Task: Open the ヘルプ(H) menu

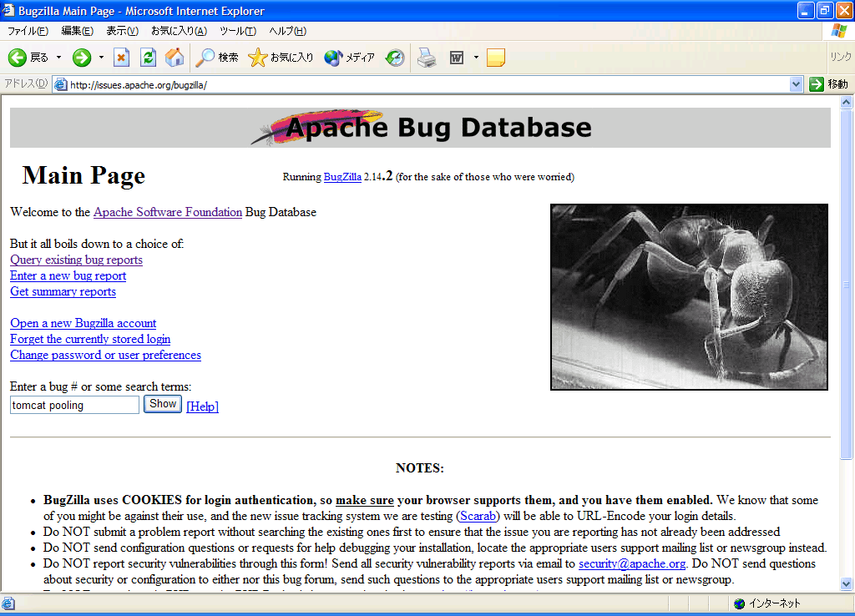Action: pos(288,31)
